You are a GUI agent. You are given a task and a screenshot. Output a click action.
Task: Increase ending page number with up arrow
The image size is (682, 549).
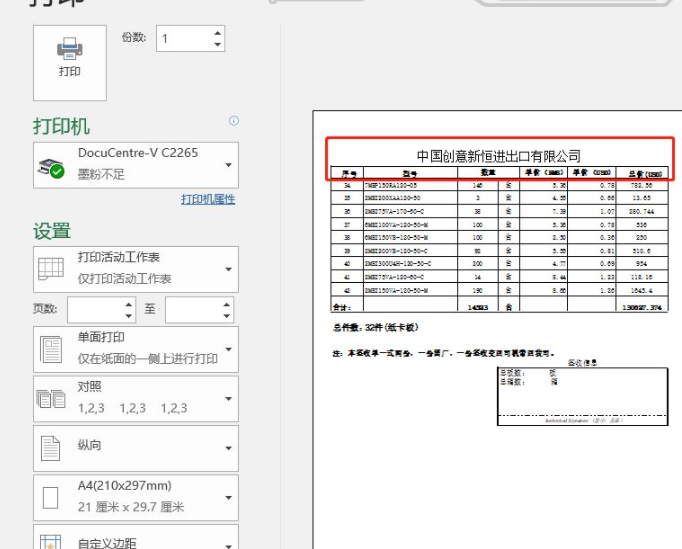pyautogui.click(x=226, y=304)
